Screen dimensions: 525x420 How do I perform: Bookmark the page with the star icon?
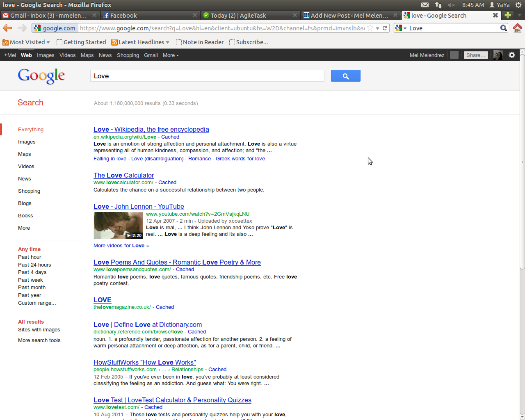pyautogui.click(x=370, y=28)
